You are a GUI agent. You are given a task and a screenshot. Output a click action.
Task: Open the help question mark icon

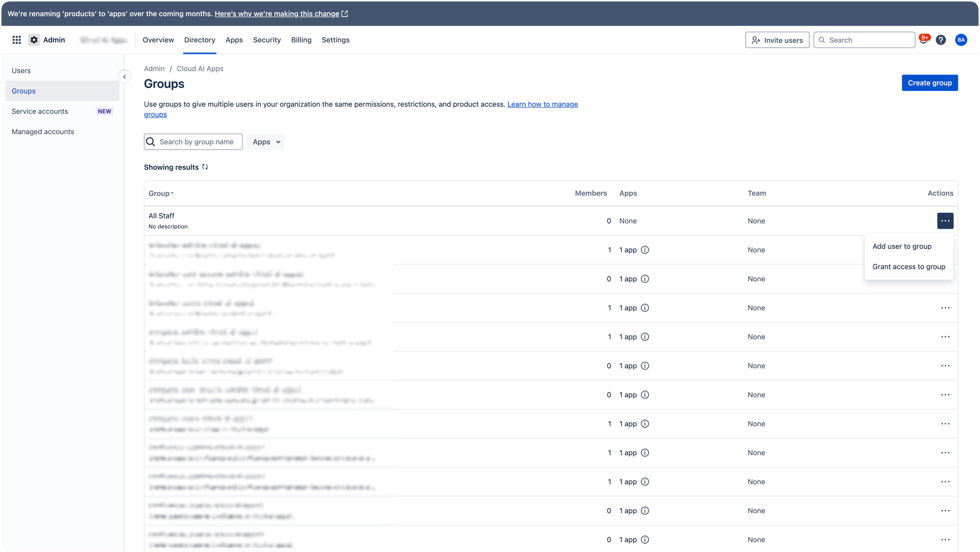pos(941,39)
